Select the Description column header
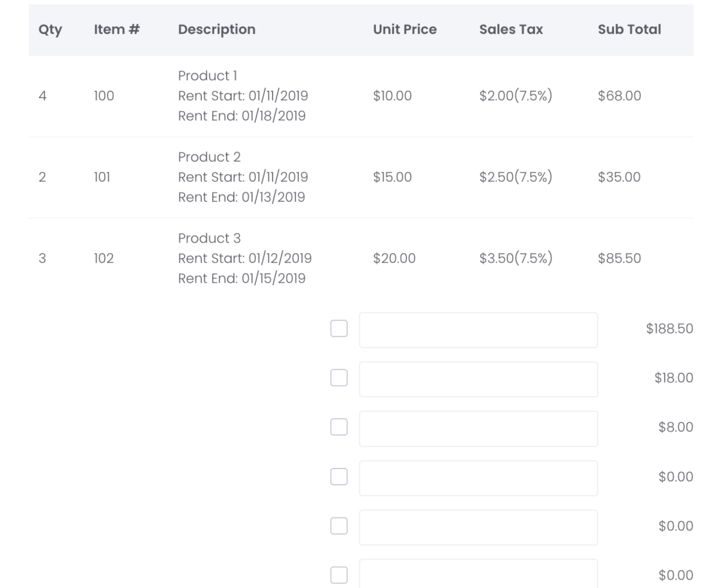This screenshot has width=722, height=588. 217,30
